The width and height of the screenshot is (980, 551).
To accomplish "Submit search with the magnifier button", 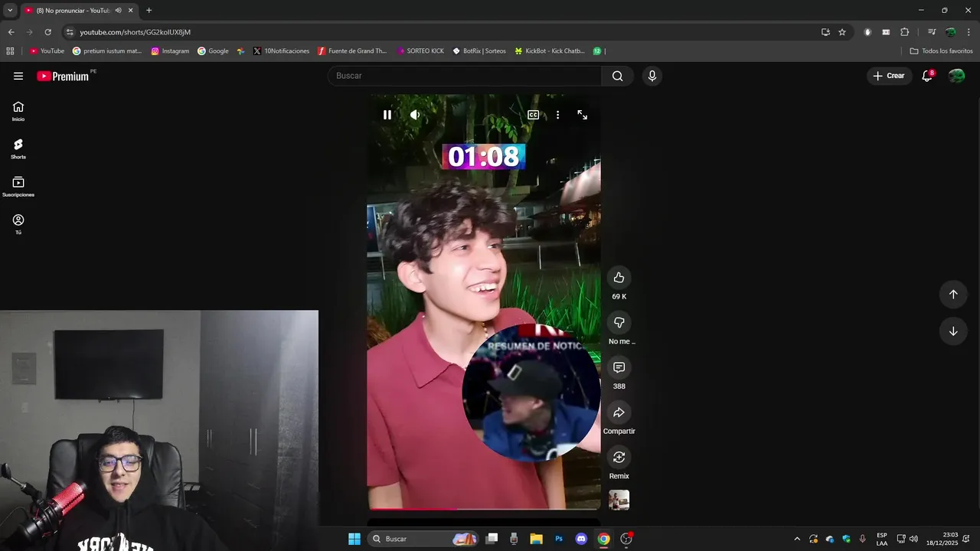I will [x=617, y=76].
